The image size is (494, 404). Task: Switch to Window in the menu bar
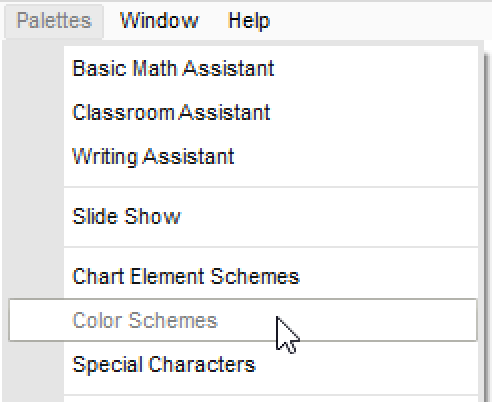tap(159, 21)
